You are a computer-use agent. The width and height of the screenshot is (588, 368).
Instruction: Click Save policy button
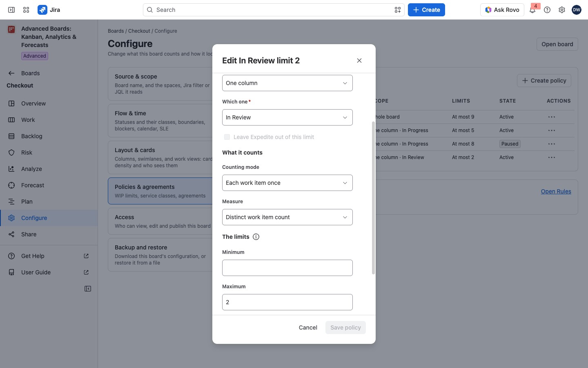tap(345, 328)
